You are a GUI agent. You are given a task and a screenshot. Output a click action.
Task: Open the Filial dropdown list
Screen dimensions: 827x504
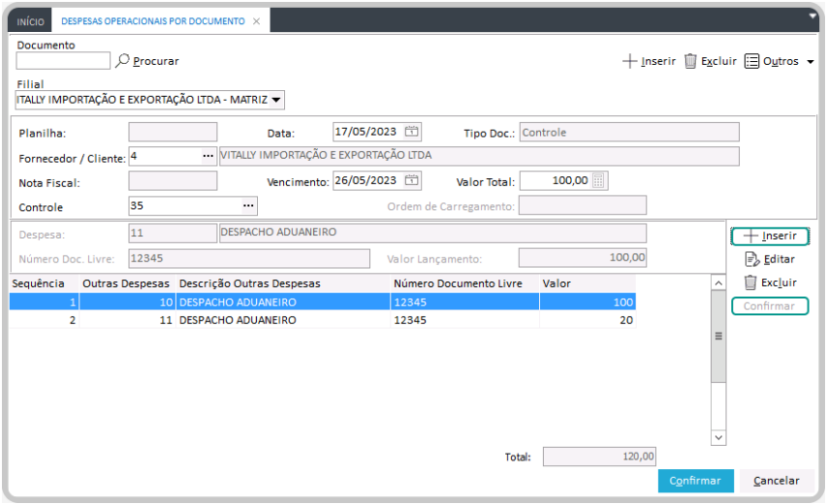(276, 100)
